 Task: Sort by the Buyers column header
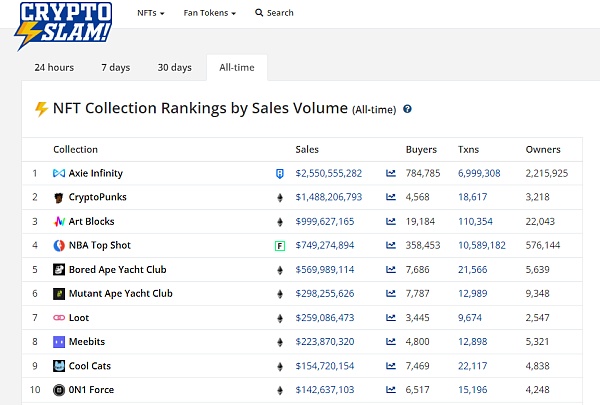click(x=421, y=150)
